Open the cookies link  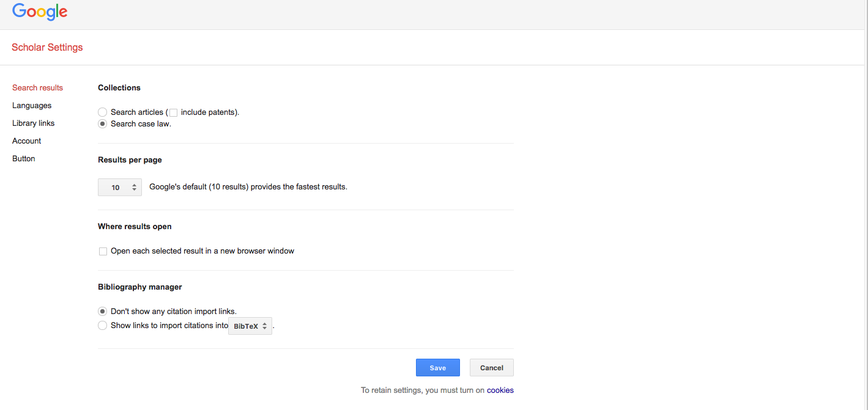coord(500,390)
